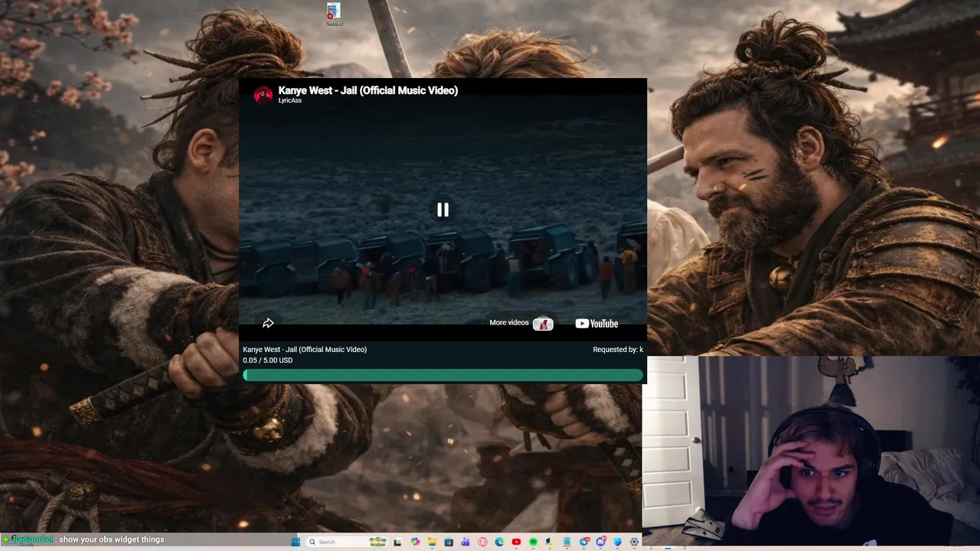The height and width of the screenshot is (551, 980).
Task: Open Notepad from the taskbar
Action: pyautogui.click(x=567, y=542)
